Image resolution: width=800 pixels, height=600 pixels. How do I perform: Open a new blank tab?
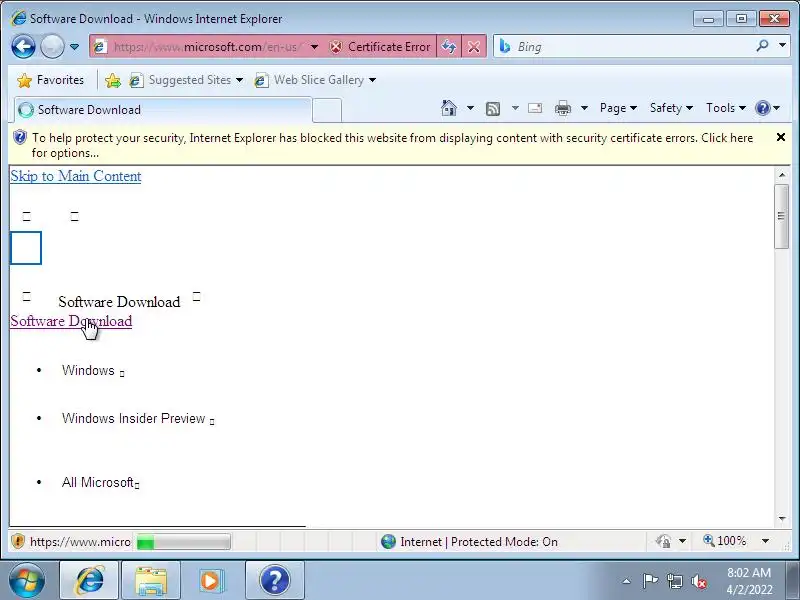pyautogui.click(x=327, y=110)
